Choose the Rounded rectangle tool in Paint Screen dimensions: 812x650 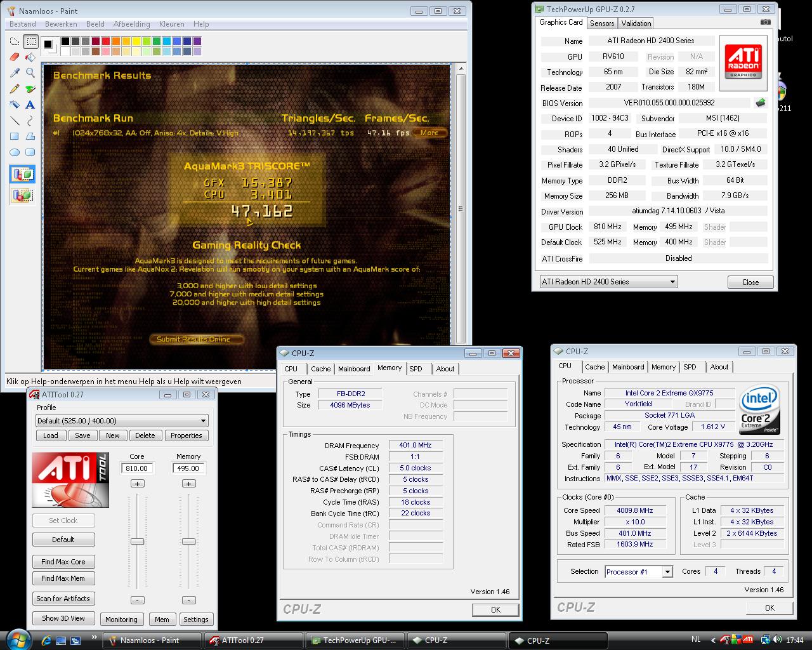pos(30,152)
